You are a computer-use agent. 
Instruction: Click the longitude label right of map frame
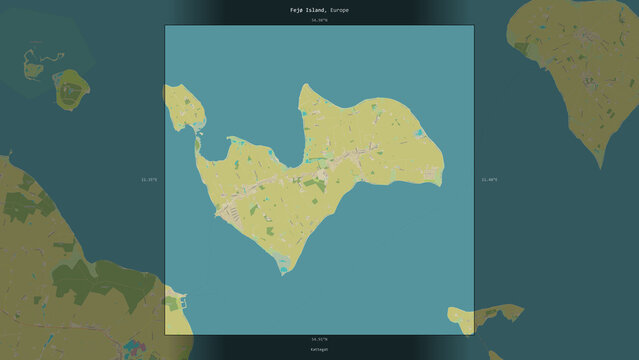489,180
